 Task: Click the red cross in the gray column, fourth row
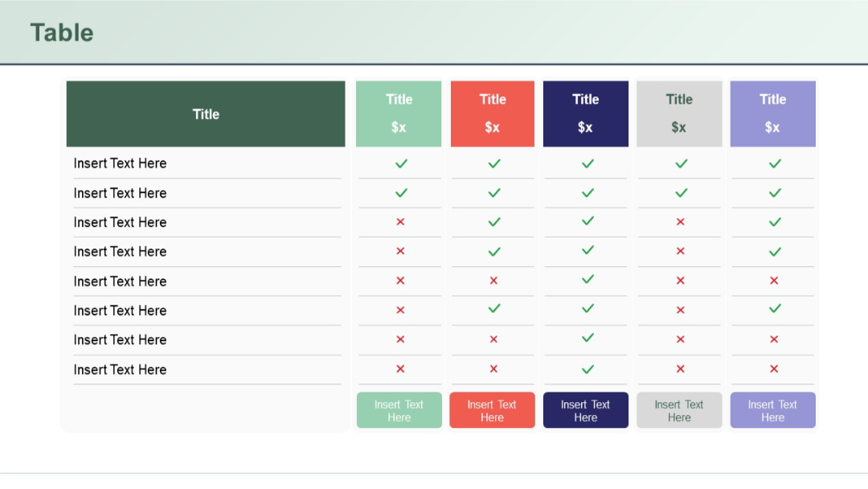point(679,251)
